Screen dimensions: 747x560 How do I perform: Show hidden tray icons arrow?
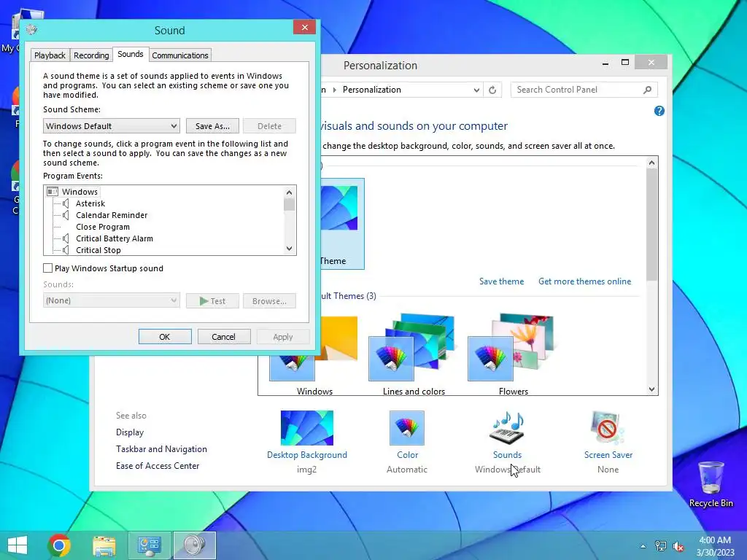pyautogui.click(x=643, y=546)
